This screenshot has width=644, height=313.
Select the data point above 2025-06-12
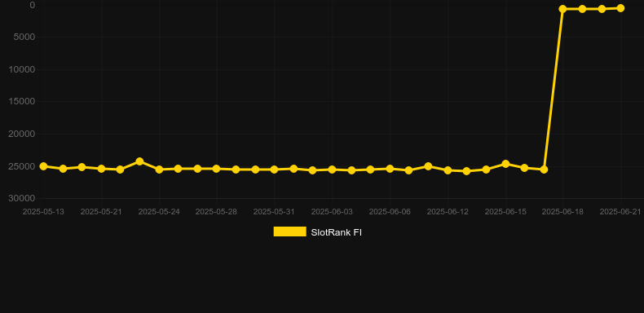tap(448, 170)
